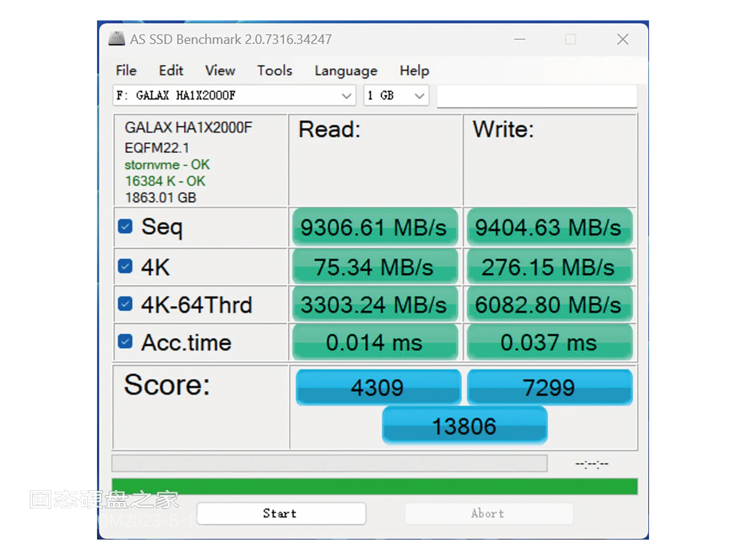Click the stornvme - OK driver status

167,165
